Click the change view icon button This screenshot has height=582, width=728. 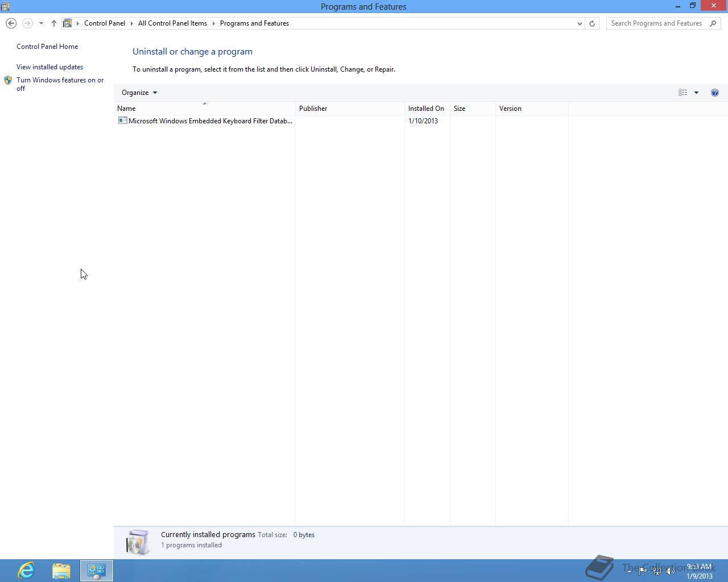(x=683, y=93)
